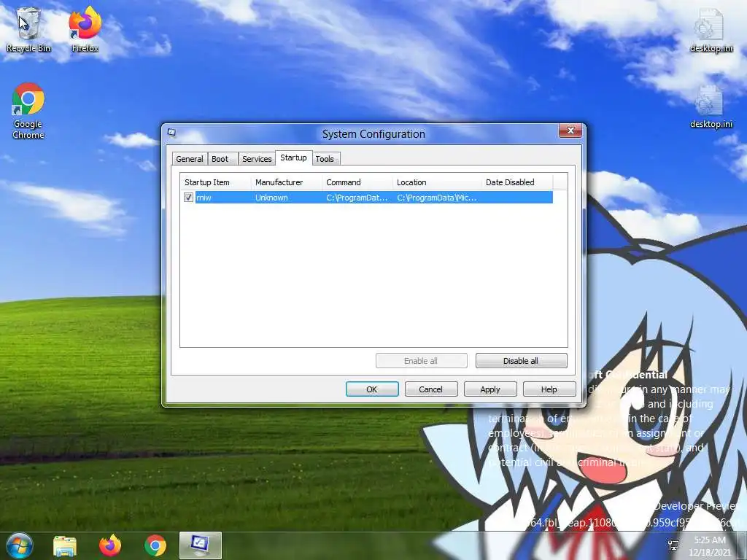
Task: Launch Firefox from the desktop shortcut
Action: [85, 29]
